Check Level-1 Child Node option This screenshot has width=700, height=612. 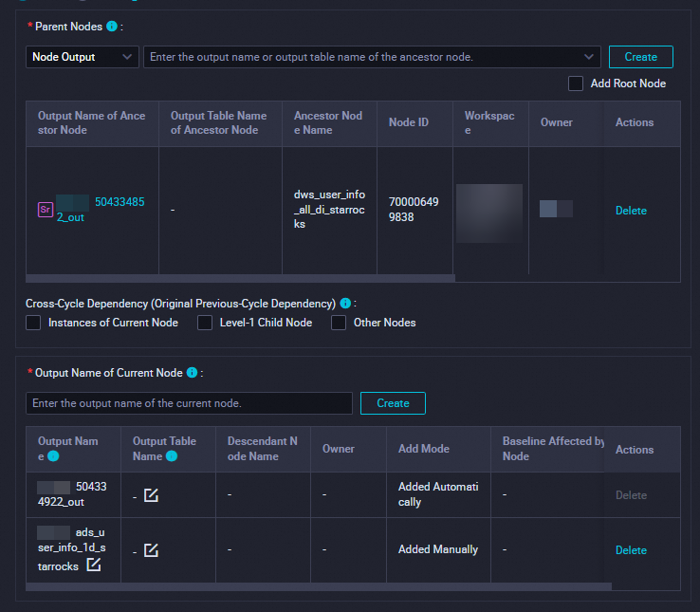[205, 323]
